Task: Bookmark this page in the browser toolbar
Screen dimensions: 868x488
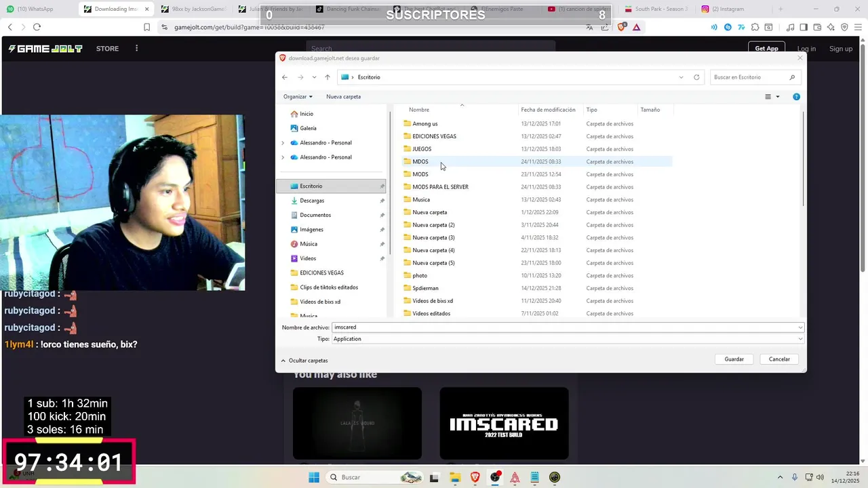Action: pyautogui.click(x=146, y=27)
